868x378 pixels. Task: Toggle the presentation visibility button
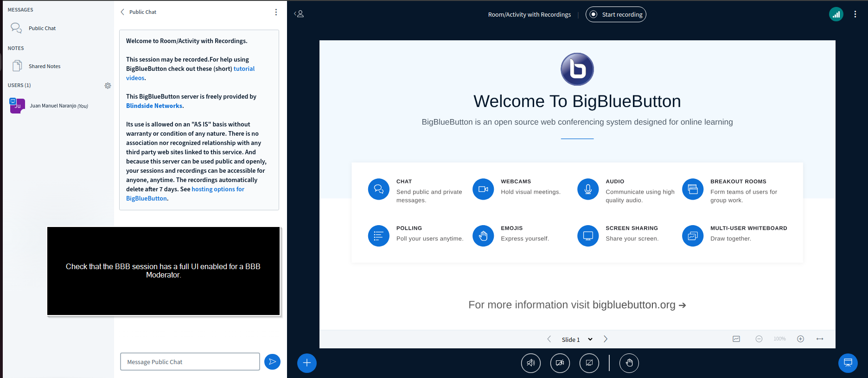pos(848,363)
